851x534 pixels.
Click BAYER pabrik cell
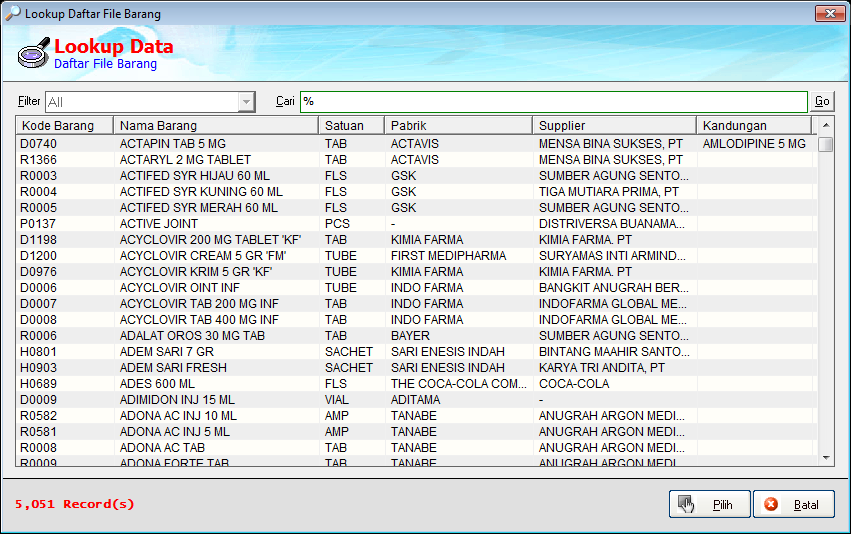(x=410, y=336)
